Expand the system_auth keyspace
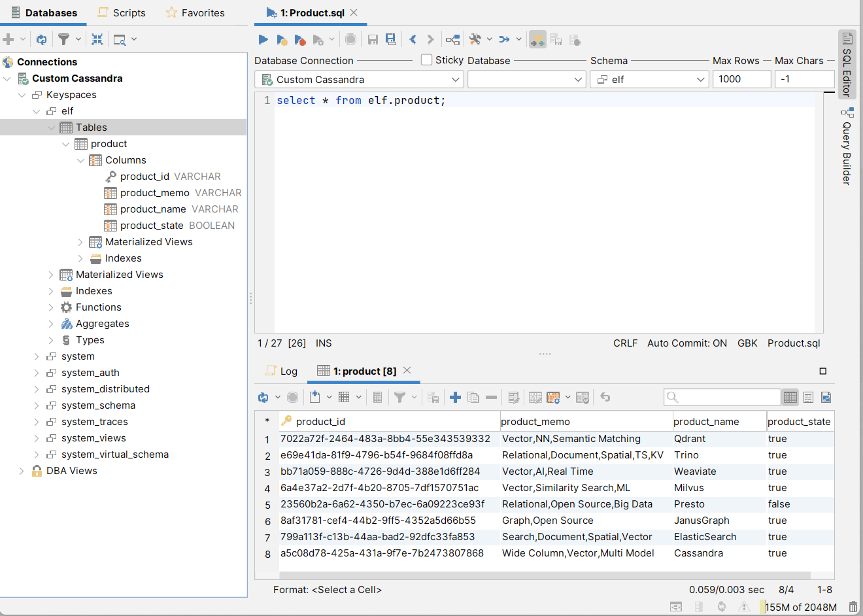Viewport: 863px width, 616px height. [x=37, y=373]
